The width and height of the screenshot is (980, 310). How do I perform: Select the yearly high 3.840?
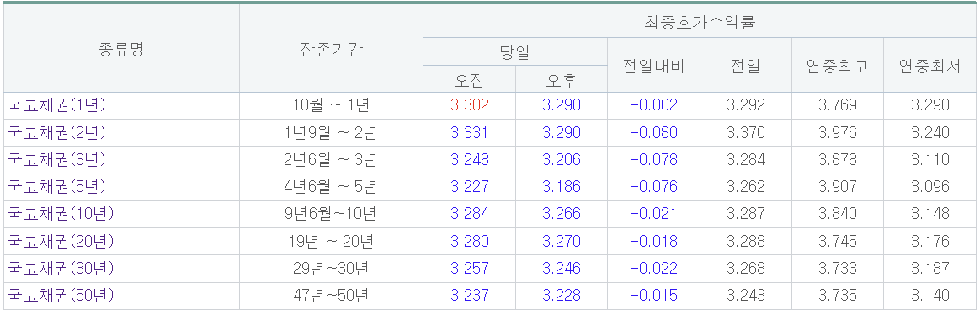pos(838,214)
